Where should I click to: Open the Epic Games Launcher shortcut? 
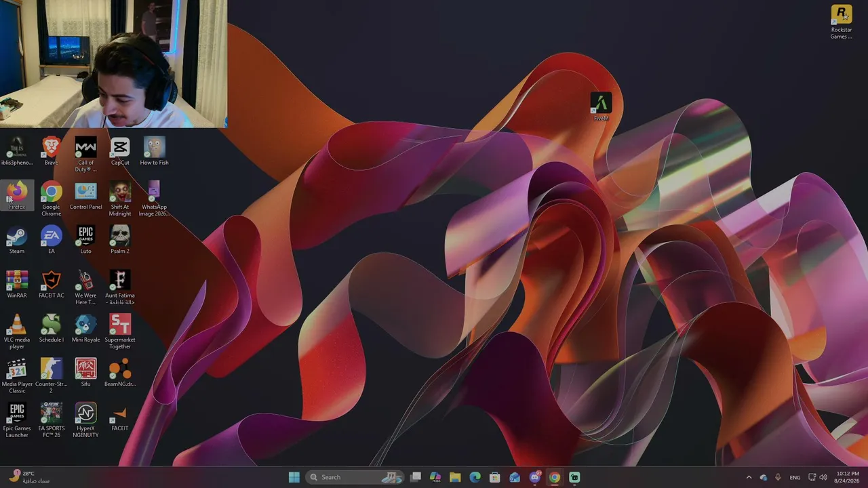(17, 420)
